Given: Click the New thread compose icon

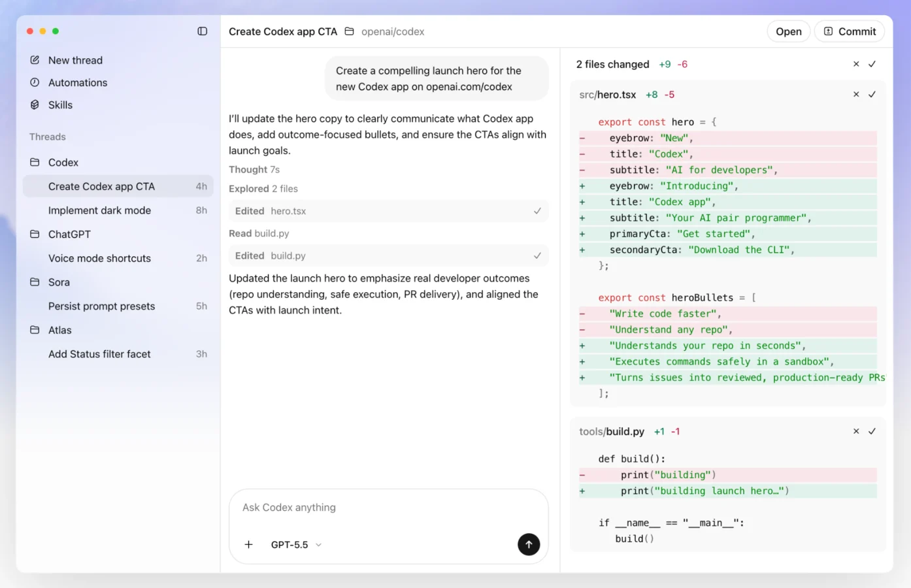Looking at the screenshot, I should click(x=35, y=60).
